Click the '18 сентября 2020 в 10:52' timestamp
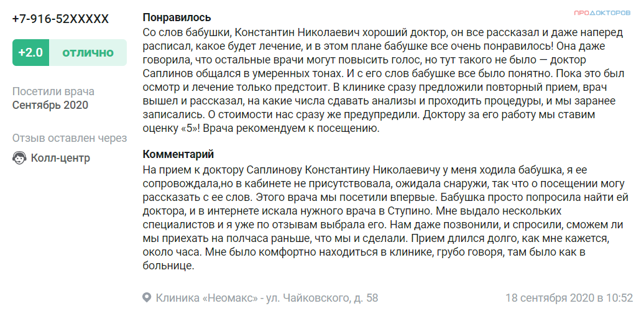 pos(569,297)
